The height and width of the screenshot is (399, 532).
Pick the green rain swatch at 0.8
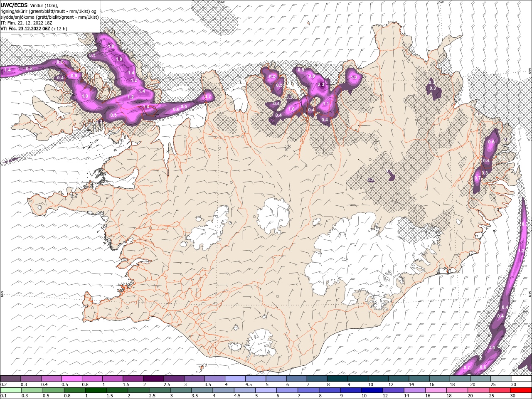pos(74,390)
